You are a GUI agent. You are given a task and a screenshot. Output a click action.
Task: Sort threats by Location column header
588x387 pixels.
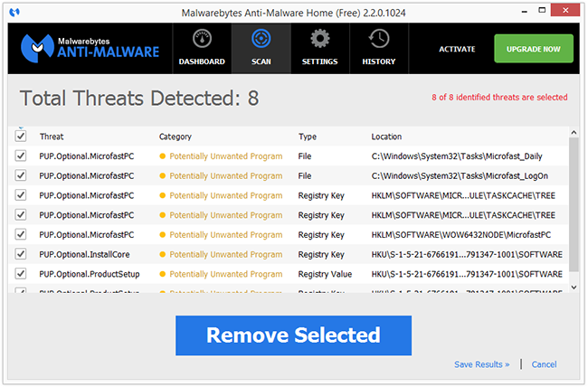pos(386,137)
